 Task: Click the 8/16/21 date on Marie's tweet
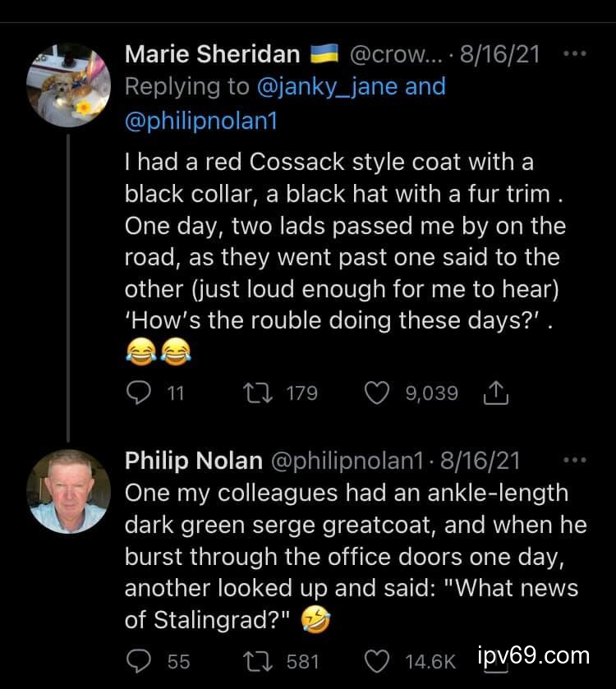pyautogui.click(x=499, y=54)
